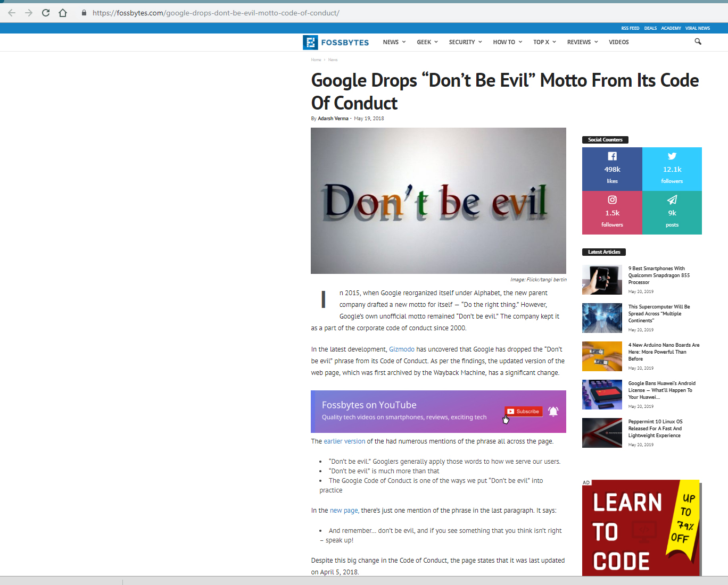Open ACADEMY in the top bar
728x585 pixels.
point(671,28)
